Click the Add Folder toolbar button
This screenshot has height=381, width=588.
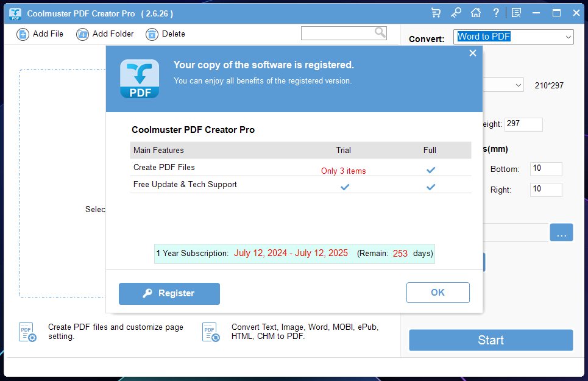point(105,34)
